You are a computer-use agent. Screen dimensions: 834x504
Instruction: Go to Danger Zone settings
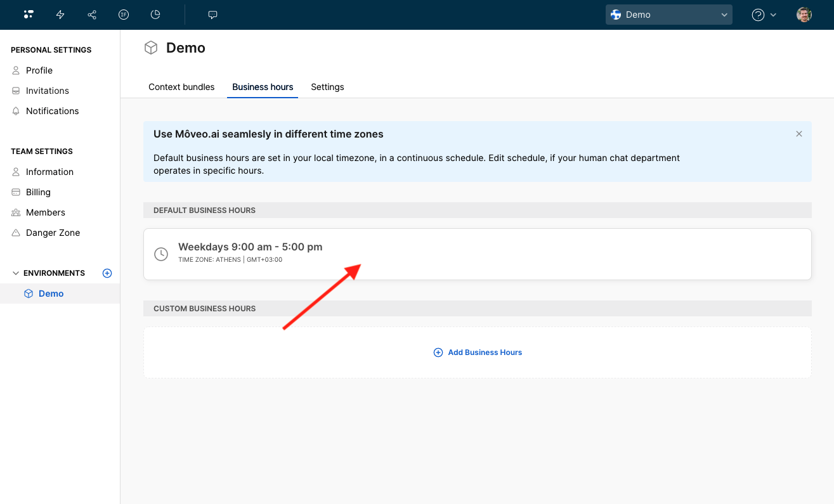click(x=53, y=233)
